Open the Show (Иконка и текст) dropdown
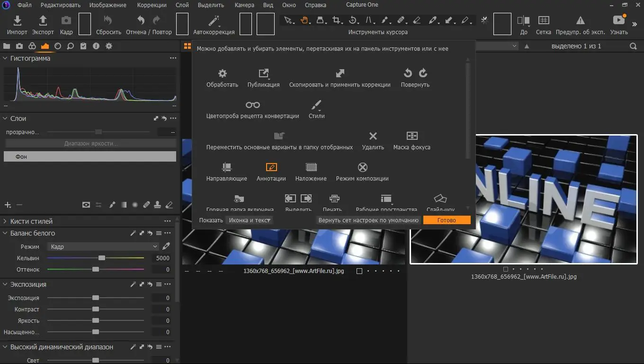644x364 pixels. coord(250,220)
